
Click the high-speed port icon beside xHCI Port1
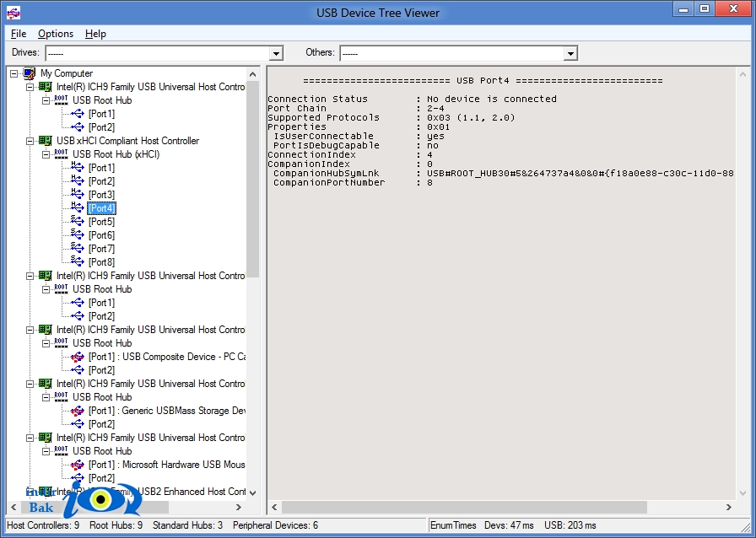77,167
